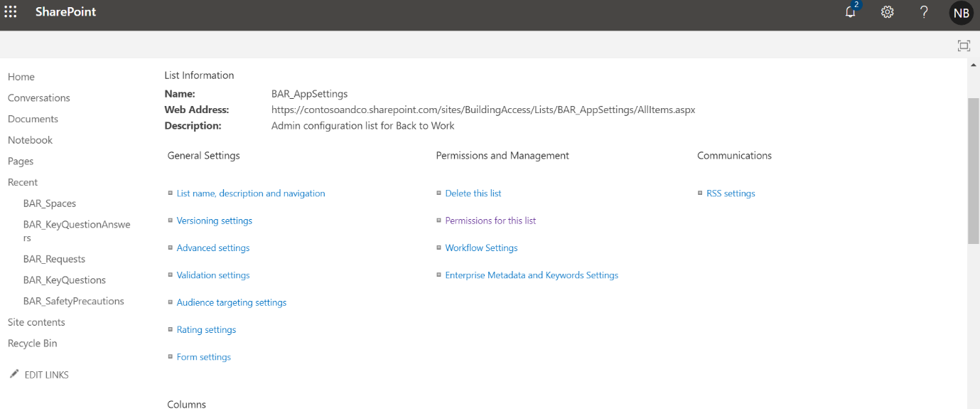980x409 pixels.
Task: Open Enterprise Metadata and Keywords Settings
Action: coord(532,275)
